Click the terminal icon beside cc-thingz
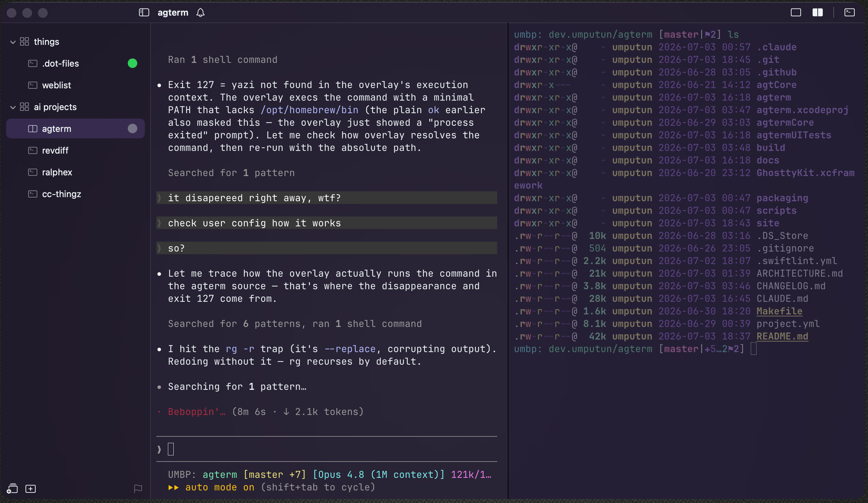 pos(33,194)
